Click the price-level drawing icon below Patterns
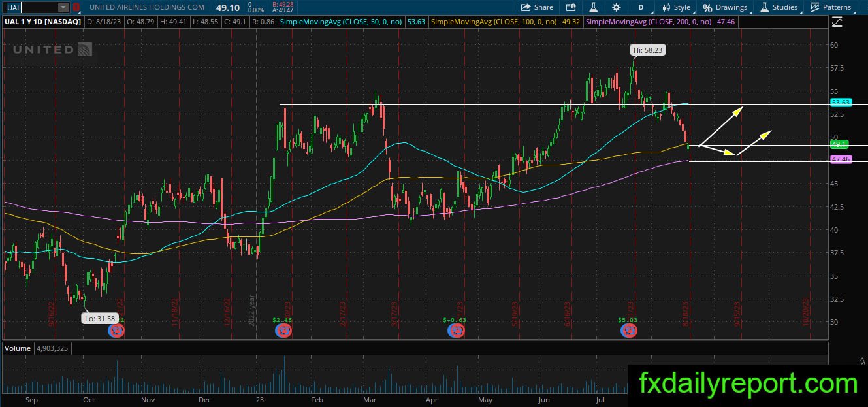Screen dimensions: 868x407 coord(838,22)
